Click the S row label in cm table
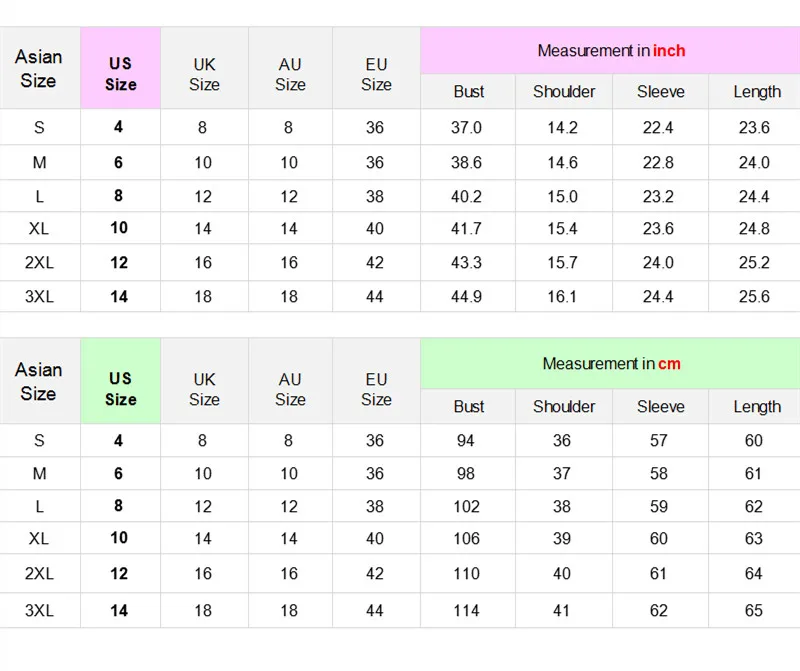 39,440
